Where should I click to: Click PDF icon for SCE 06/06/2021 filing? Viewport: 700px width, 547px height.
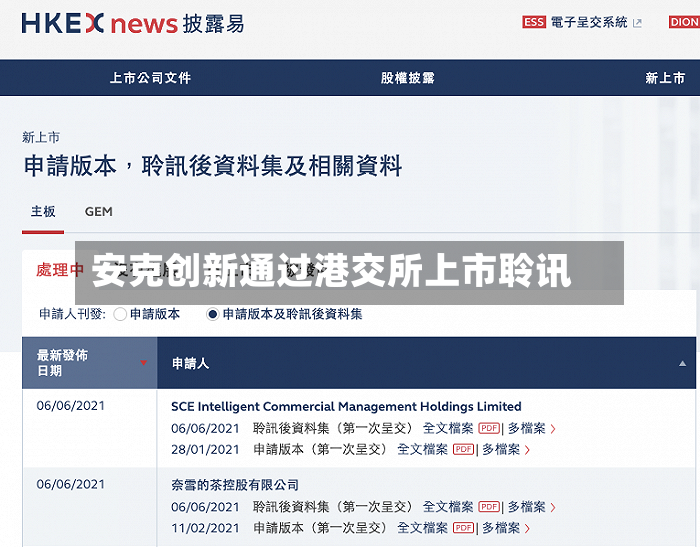[x=489, y=428]
